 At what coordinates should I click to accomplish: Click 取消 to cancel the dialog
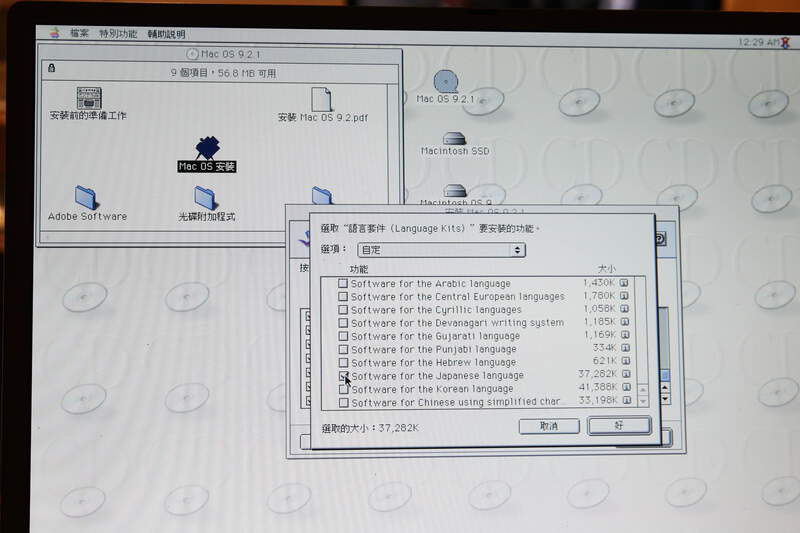coord(549,426)
